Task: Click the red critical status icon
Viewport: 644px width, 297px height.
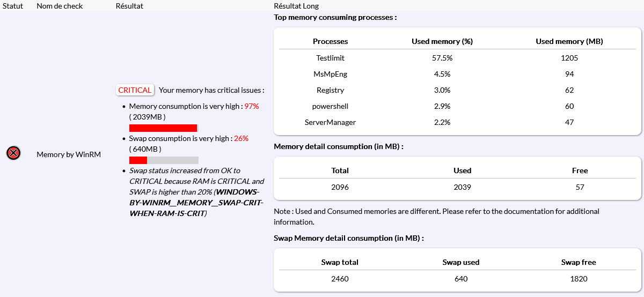Action: (13, 153)
